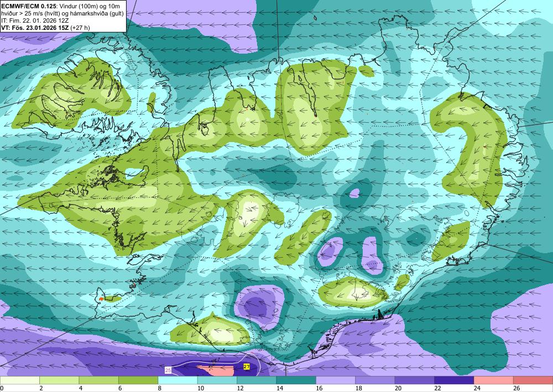Click the light lavender legend swatch at 16
The height and width of the screenshot is (392, 553).
click(336, 380)
